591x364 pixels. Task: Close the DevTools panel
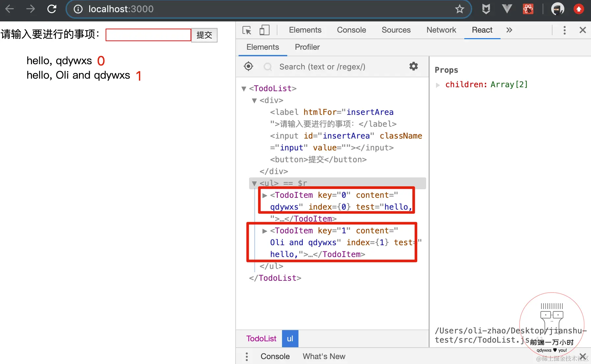[583, 30]
